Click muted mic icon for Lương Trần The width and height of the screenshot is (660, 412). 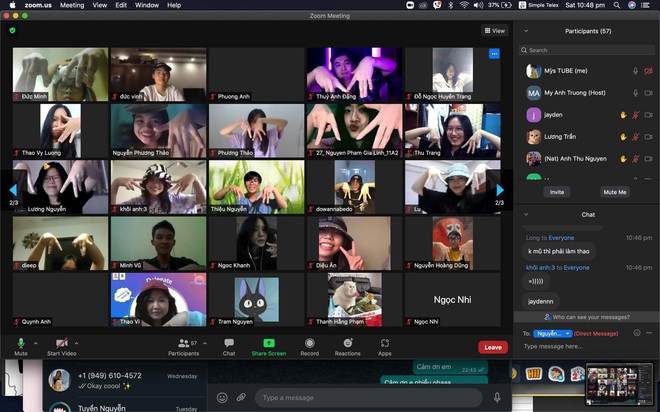pyautogui.click(x=636, y=137)
